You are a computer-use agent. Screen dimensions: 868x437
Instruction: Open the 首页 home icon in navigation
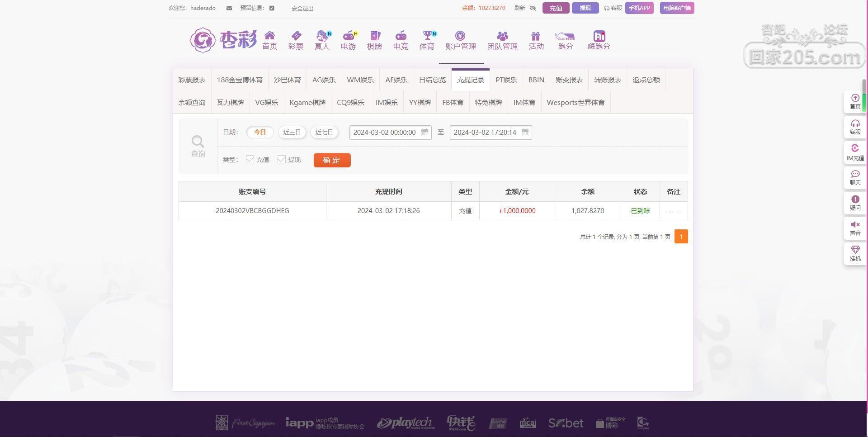[x=269, y=36]
